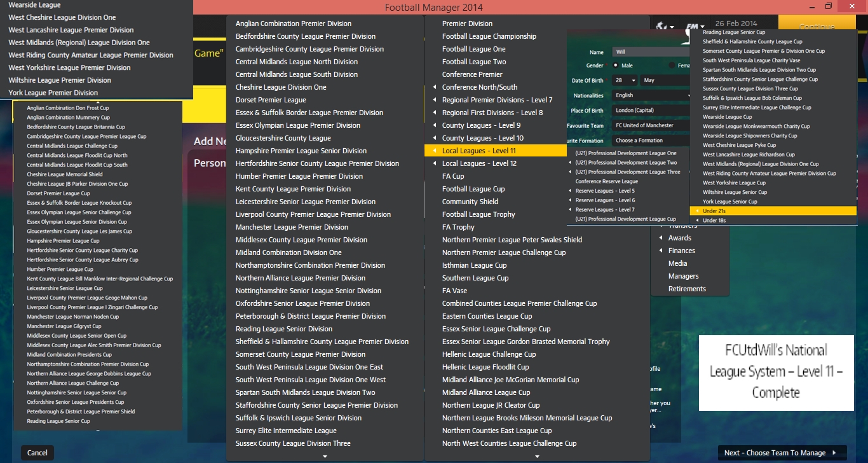Click scroll-down arrow below Sussex County League Division Three
This screenshot has width=868, height=463.
(x=325, y=456)
